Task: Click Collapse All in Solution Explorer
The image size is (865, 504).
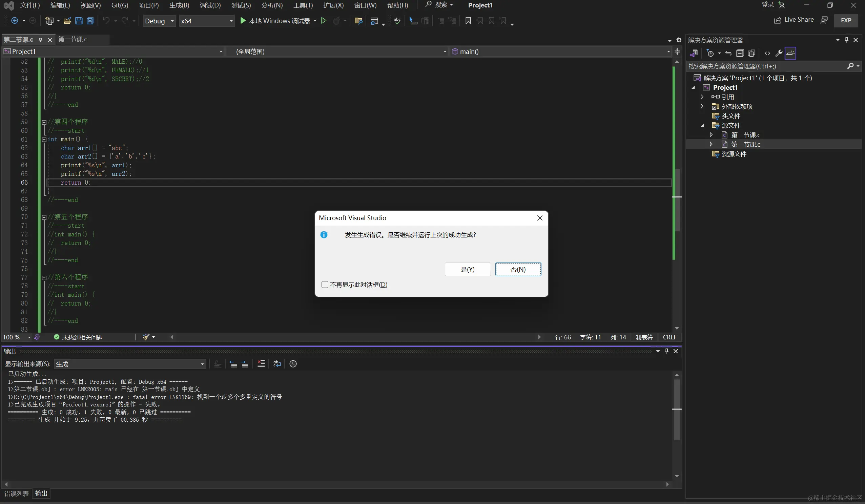Action: (x=740, y=53)
